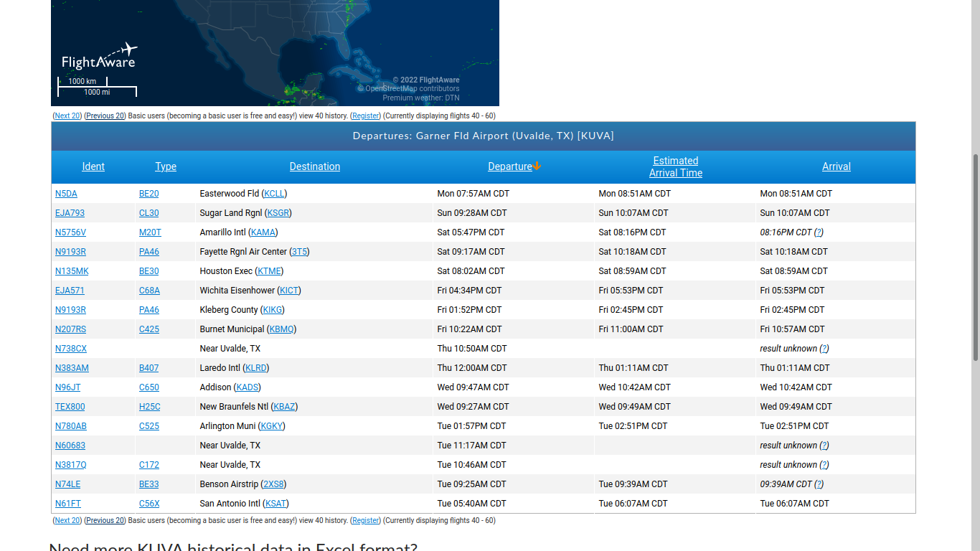Open the KADS airport link
Screen dimensions: 980x551
pyautogui.click(x=248, y=387)
